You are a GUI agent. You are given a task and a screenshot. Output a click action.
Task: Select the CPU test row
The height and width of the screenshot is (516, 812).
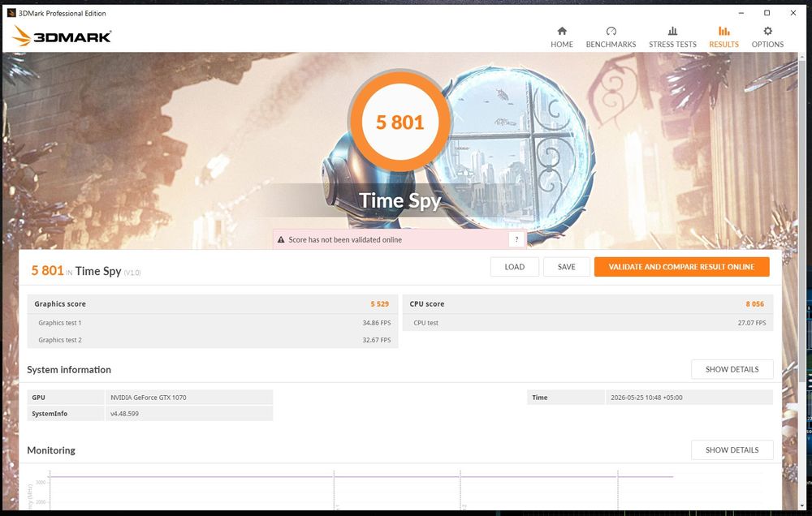[x=588, y=323]
